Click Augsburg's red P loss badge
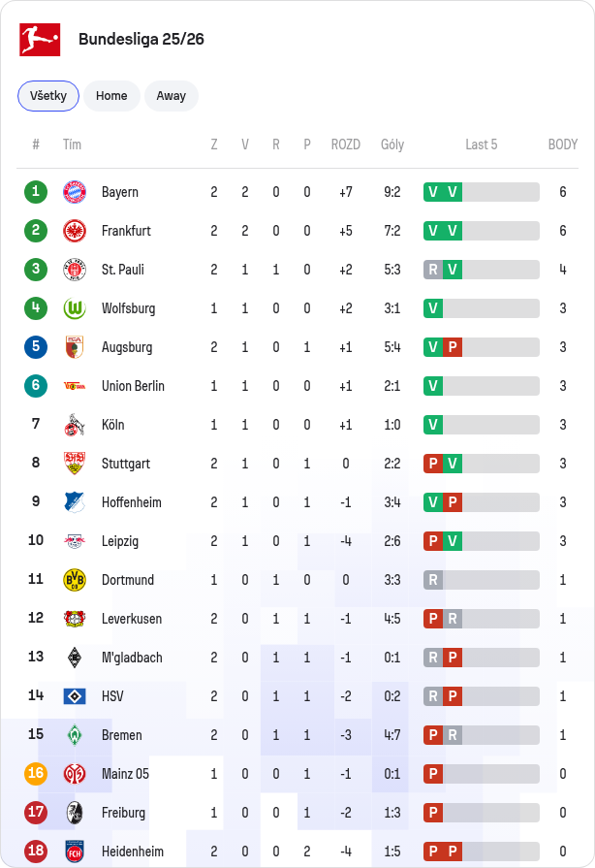Image resolution: width=595 pixels, height=868 pixels. point(453,347)
